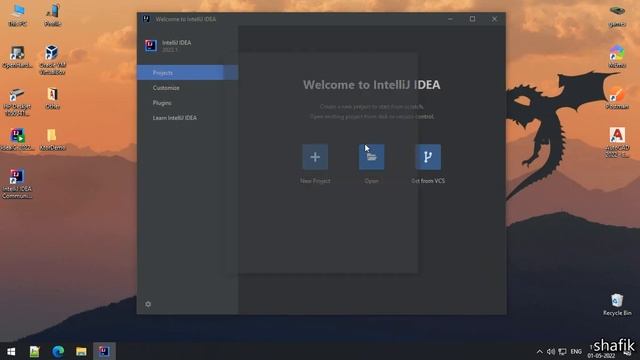The image size is (640, 360).
Task: Select the OpenHardware desktop icon
Action: pos(17,57)
